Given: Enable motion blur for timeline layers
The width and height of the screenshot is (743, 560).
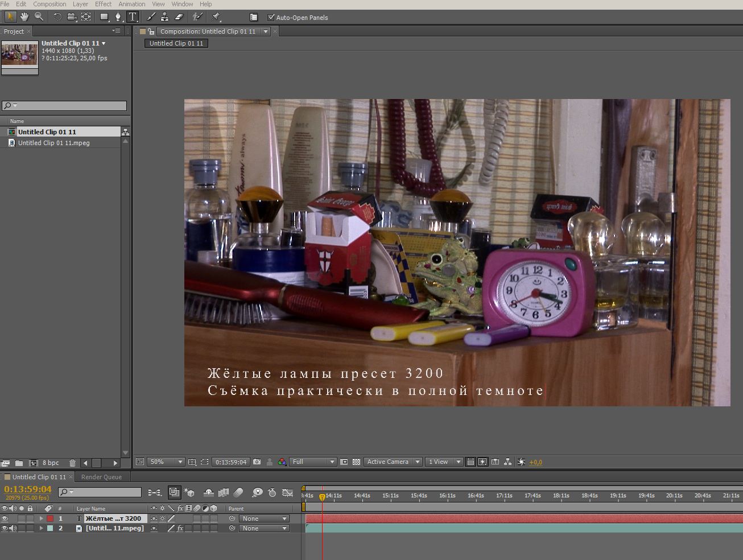Looking at the screenshot, I should coord(238,492).
